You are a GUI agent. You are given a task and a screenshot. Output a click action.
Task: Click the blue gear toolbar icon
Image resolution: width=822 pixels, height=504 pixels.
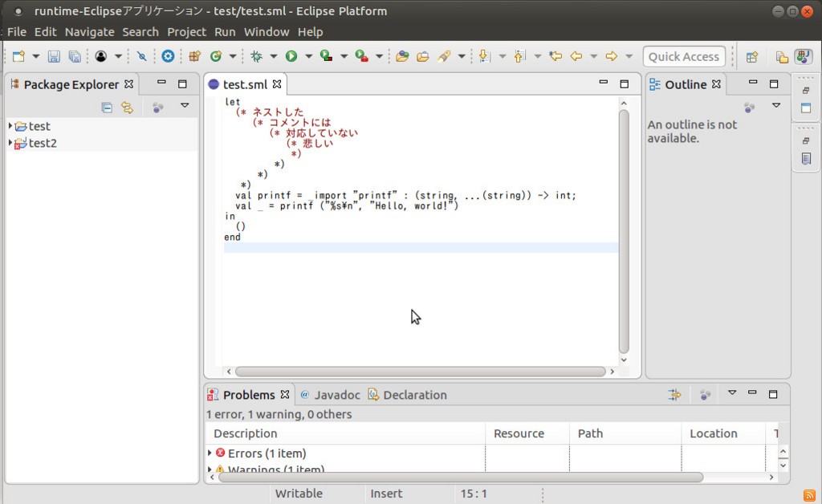pyautogui.click(x=168, y=56)
